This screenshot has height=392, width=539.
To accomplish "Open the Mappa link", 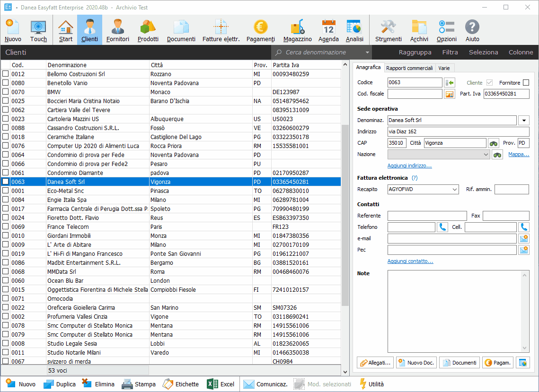I will 519,154.
